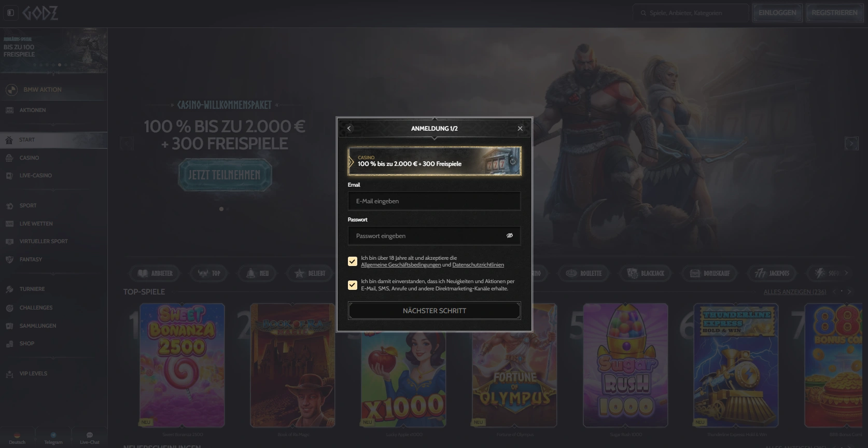Open the Jackpots category chip
868x448 pixels.
[x=772, y=273]
